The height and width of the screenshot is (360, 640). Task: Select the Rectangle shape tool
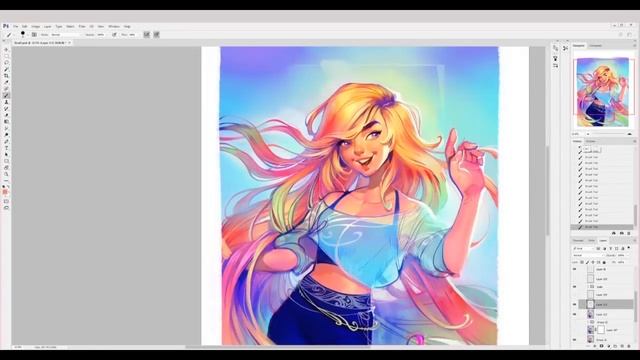6,161
